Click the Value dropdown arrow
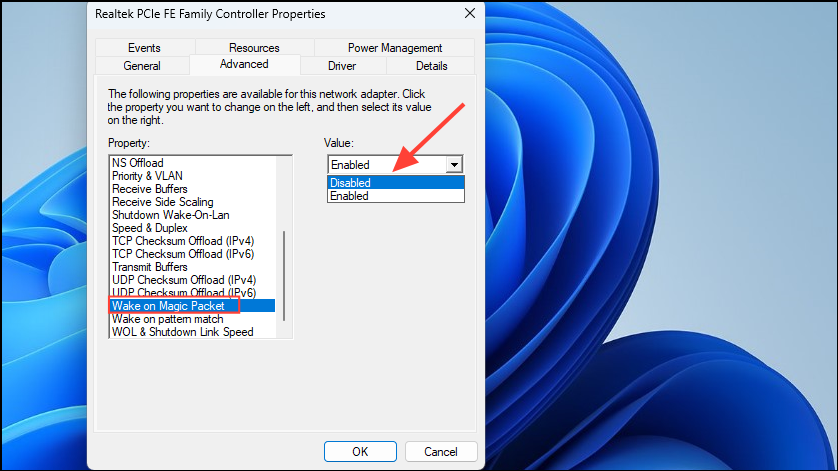The image size is (838, 471). pos(454,165)
